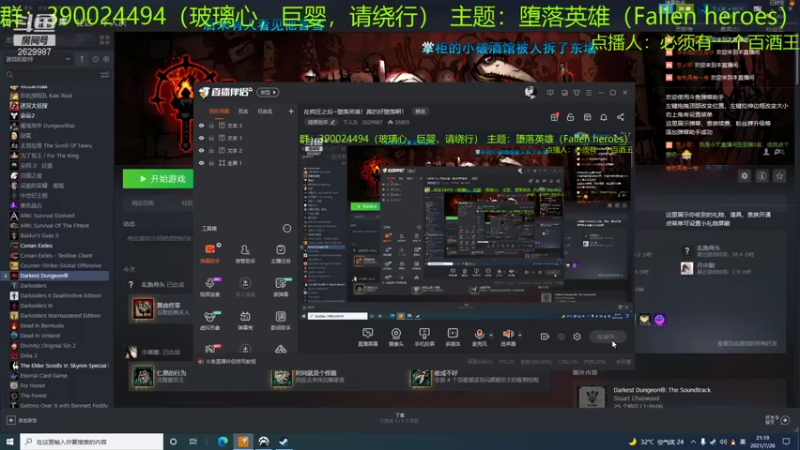Hide the 文本 3 source layer
This screenshot has width=800, height=450.
pos(202,126)
